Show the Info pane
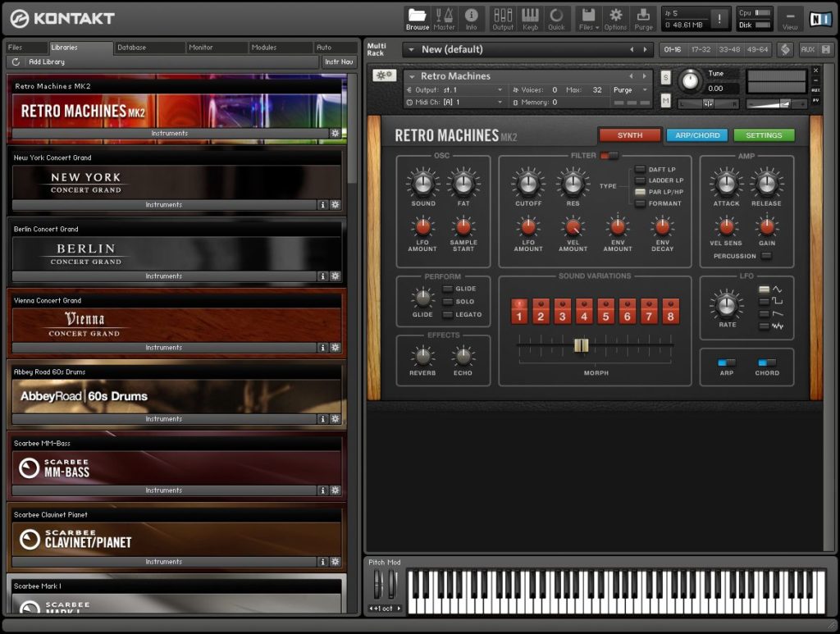840x634 pixels. pos(471,18)
